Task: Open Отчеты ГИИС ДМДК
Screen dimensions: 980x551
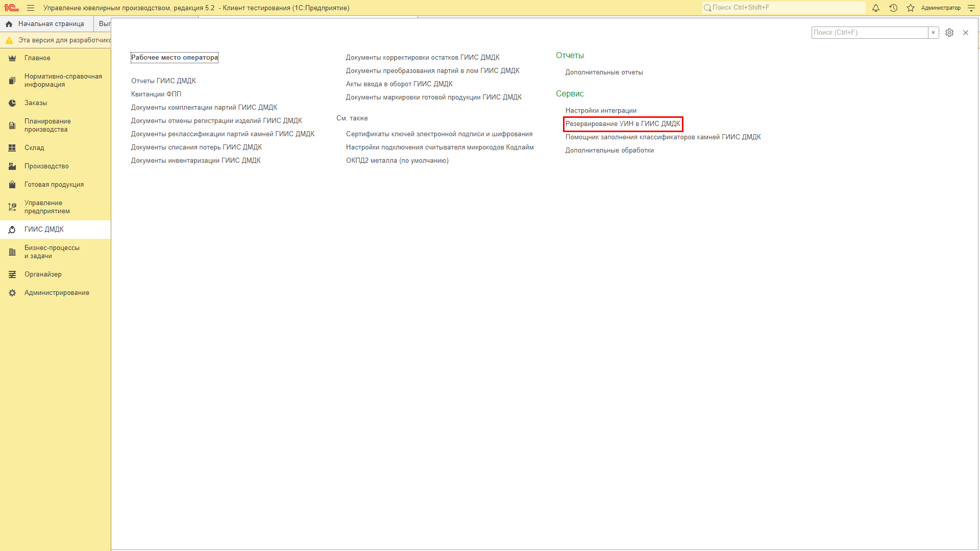Action: 163,81
